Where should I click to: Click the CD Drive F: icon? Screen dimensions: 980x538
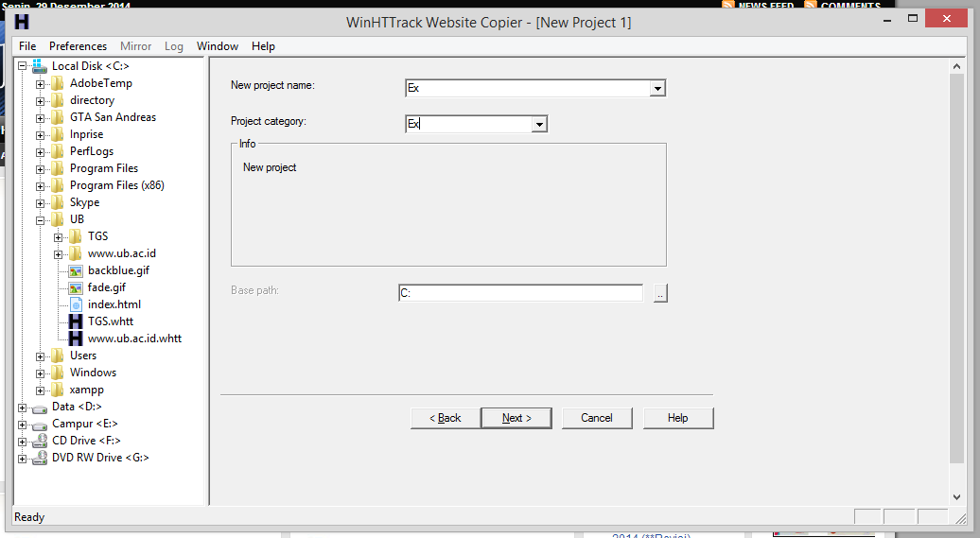click(x=40, y=441)
